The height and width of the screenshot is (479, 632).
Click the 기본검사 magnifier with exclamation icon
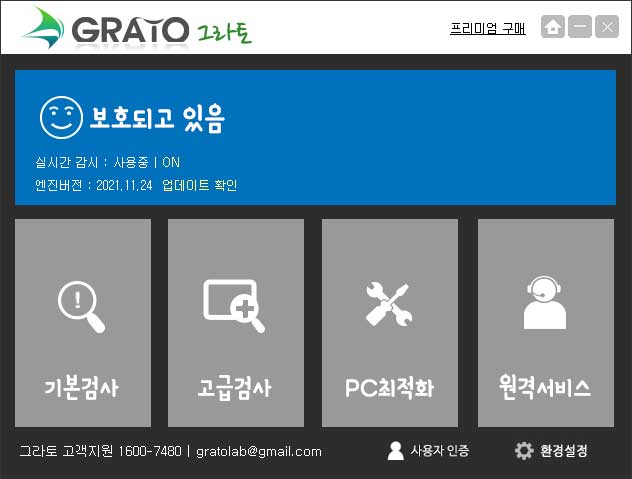pos(81,306)
